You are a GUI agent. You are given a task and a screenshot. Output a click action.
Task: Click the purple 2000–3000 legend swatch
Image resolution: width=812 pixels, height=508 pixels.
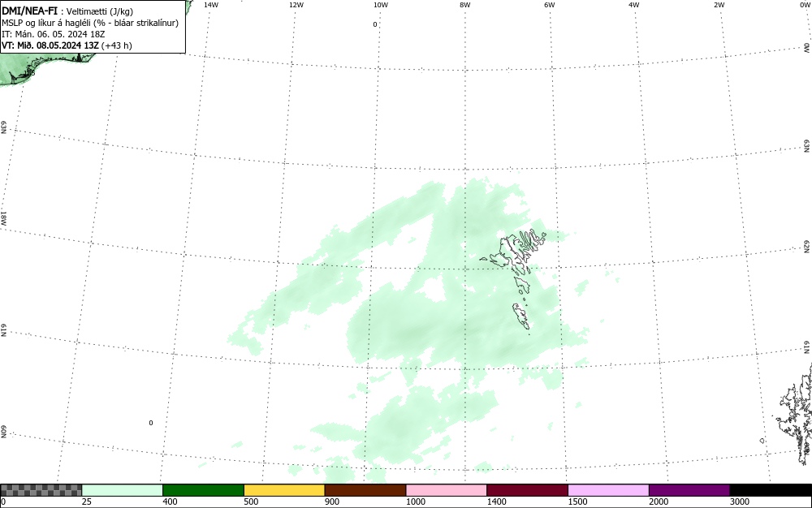tap(689, 490)
